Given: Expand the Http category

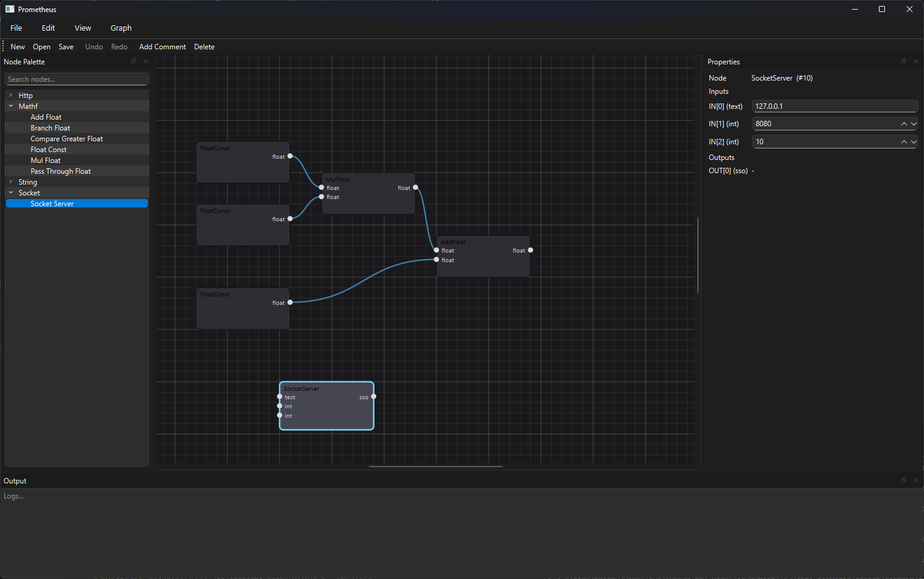Looking at the screenshot, I should [11, 95].
